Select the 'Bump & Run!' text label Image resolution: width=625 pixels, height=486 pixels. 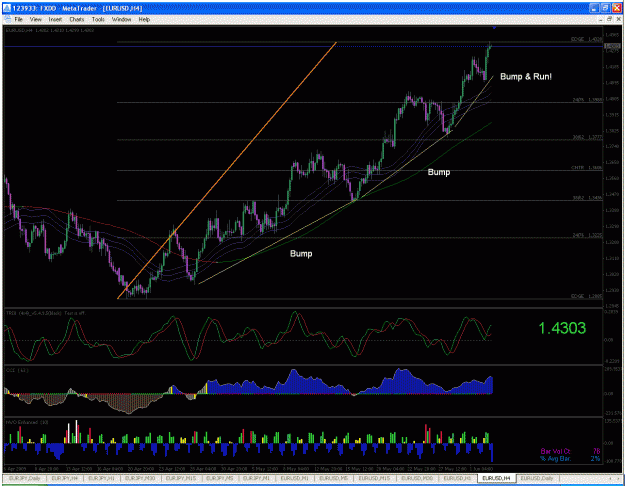[x=526, y=77]
